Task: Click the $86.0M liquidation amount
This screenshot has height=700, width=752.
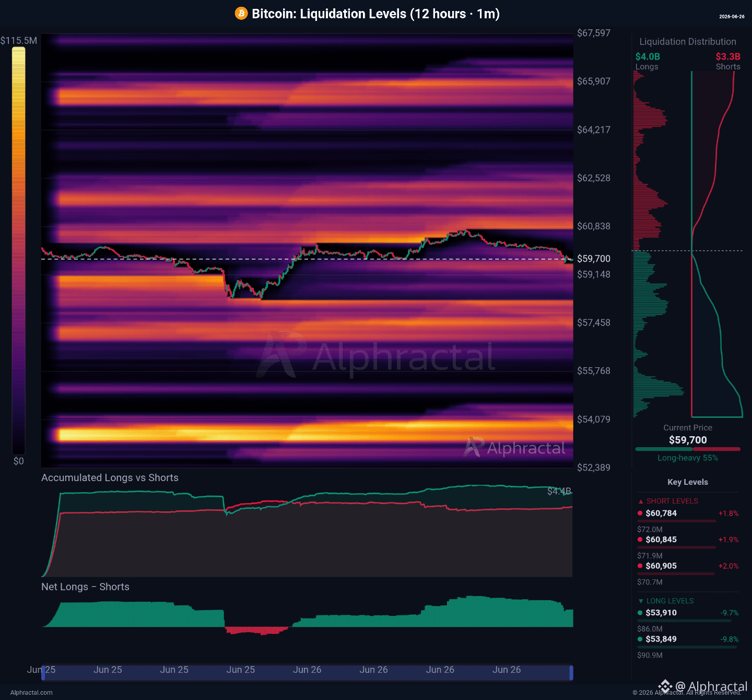Action: click(650, 629)
